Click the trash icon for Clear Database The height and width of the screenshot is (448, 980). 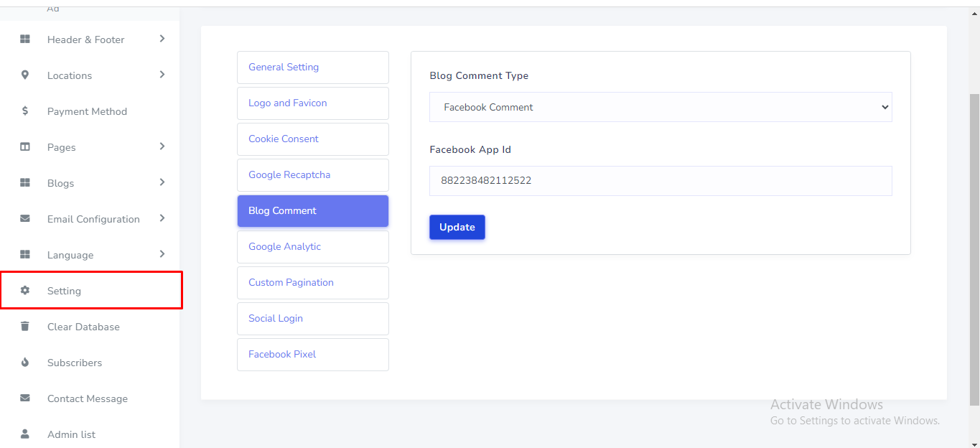(25, 327)
